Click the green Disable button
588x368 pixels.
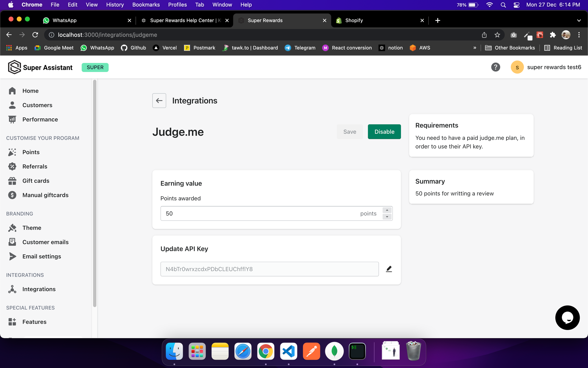point(384,132)
